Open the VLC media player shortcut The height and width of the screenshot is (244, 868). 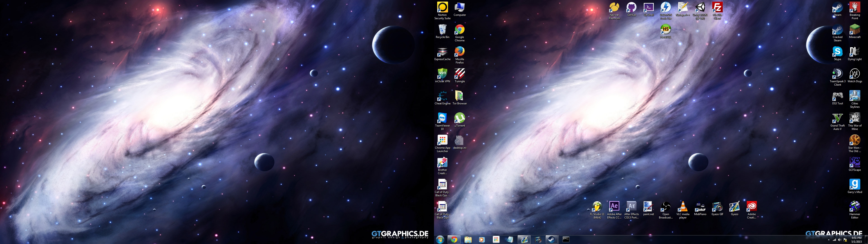(683, 206)
